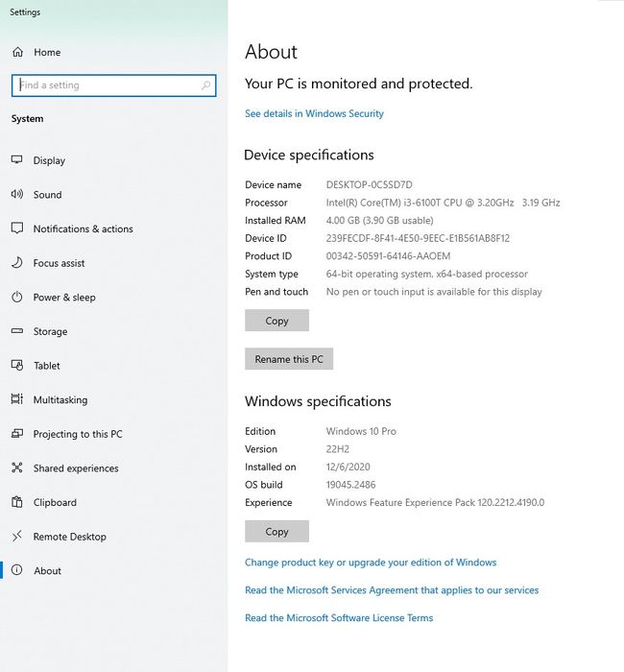Select device name DESKTOP-0C5SD7D
Viewport: 624px width, 672px height.
coord(369,184)
